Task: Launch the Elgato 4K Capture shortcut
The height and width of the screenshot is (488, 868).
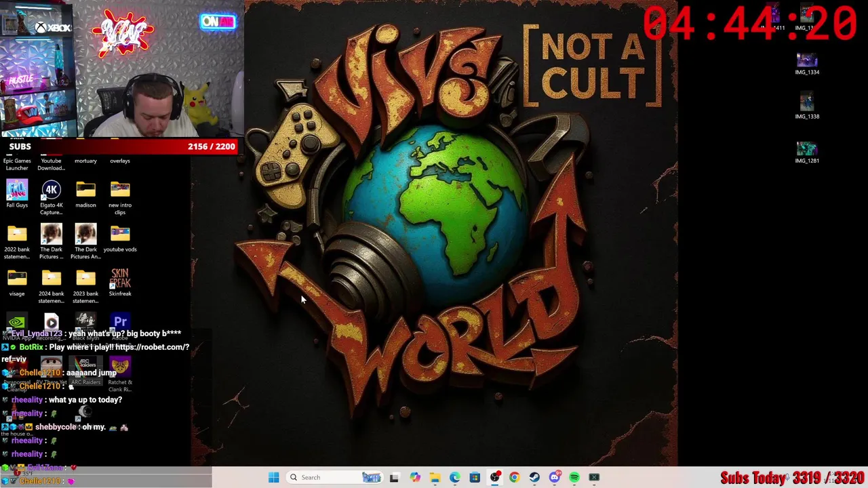Action: pos(51,197)
